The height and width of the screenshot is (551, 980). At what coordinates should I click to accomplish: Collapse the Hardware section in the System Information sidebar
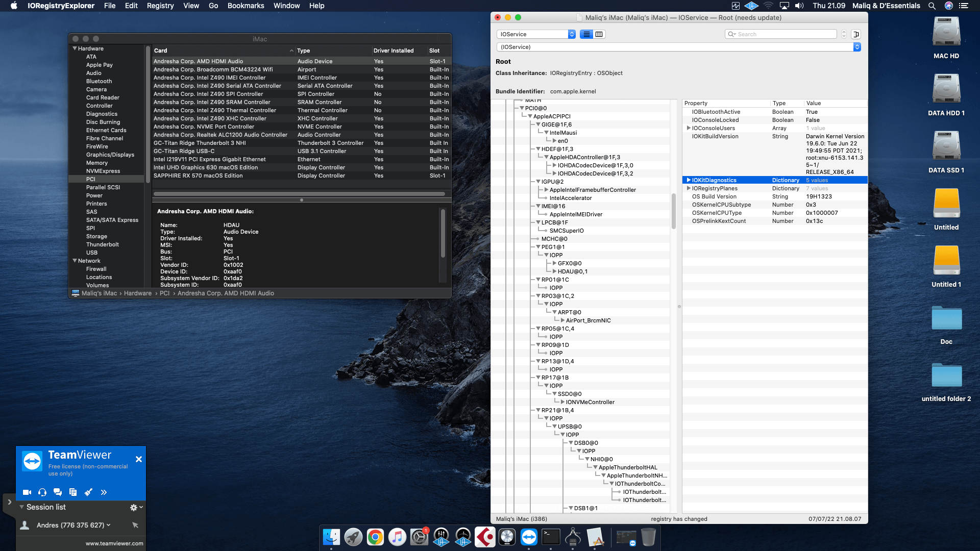(x=75, y=48)
